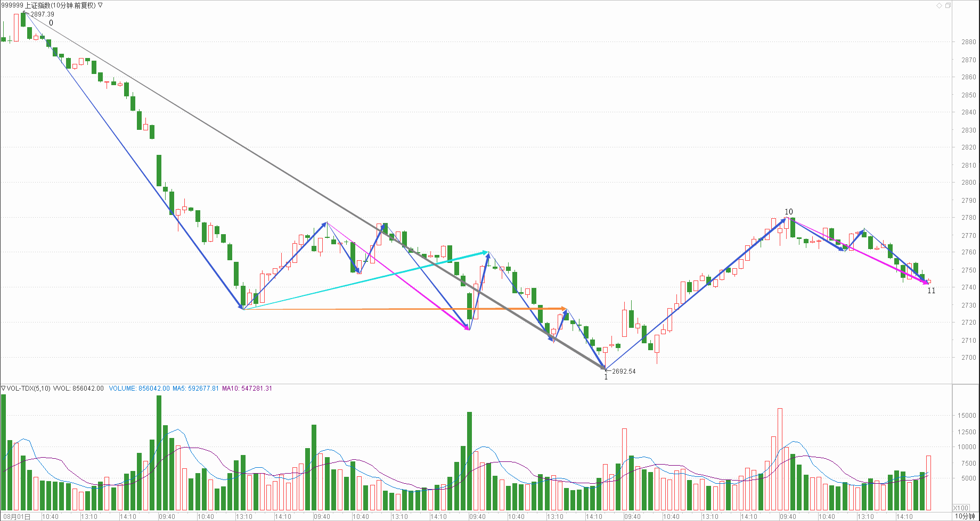Click the diamond icon at chart top-right

(939, 6)
